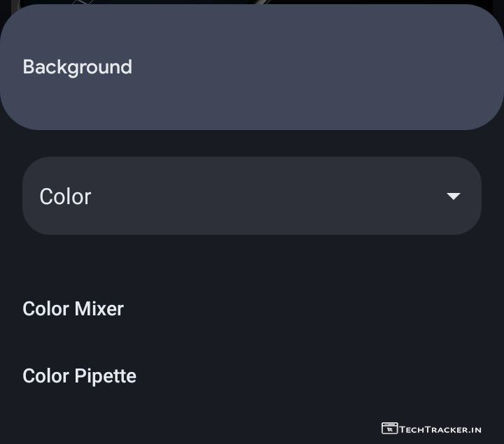This screenshot has width=504, height=444.
Task: Click the empty area of Color dropdown field
Action: [266, 196]
